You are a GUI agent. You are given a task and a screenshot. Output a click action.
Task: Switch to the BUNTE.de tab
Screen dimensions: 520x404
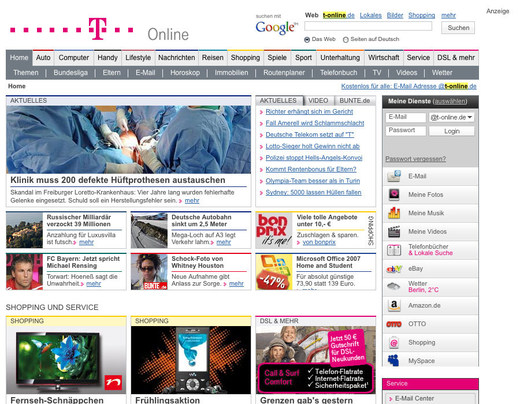355,101
